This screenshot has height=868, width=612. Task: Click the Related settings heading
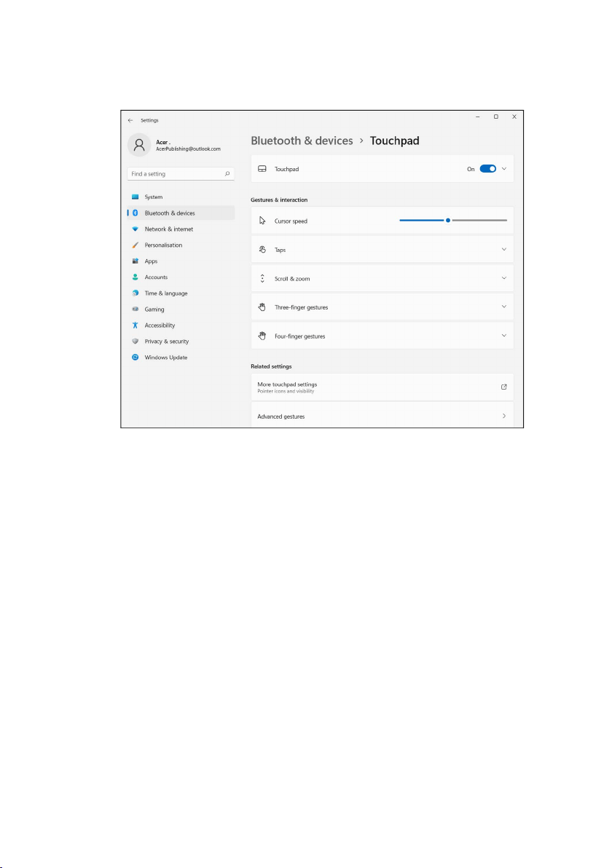click(x=271, y=366)
